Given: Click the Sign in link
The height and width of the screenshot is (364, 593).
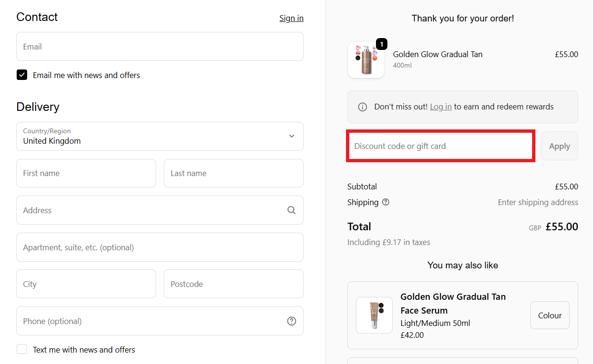Looking at the screenshot, I should [x=291, y=18].
